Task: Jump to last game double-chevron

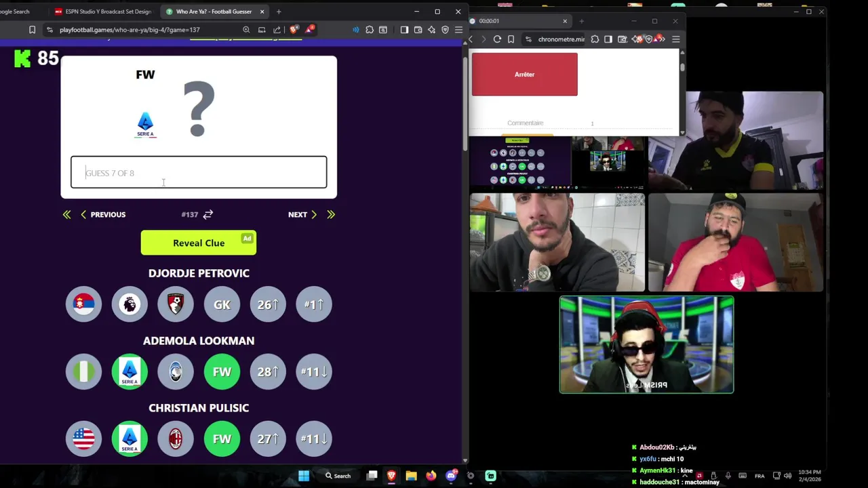Action: pos(331,214)
